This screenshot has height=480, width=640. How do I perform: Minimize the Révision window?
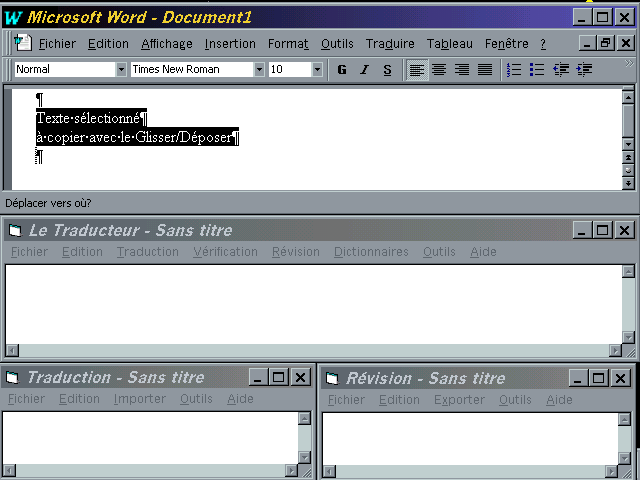click(x=578, y=378)
